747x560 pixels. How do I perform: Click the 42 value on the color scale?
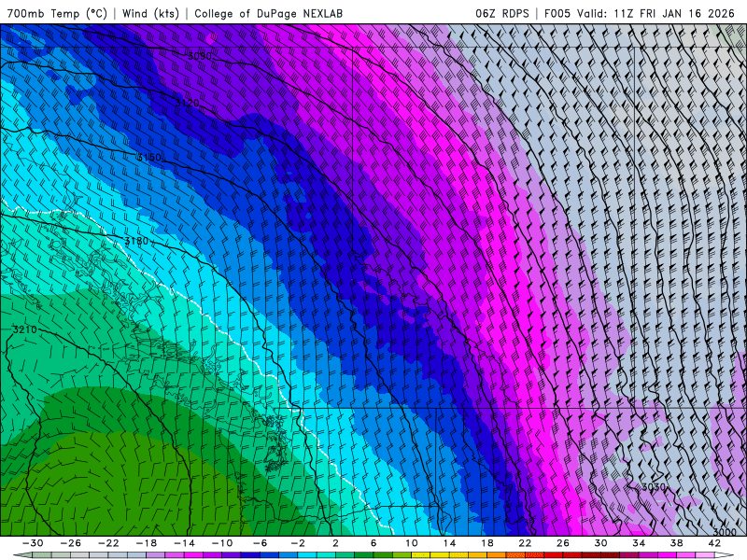[x=714, y=543]
